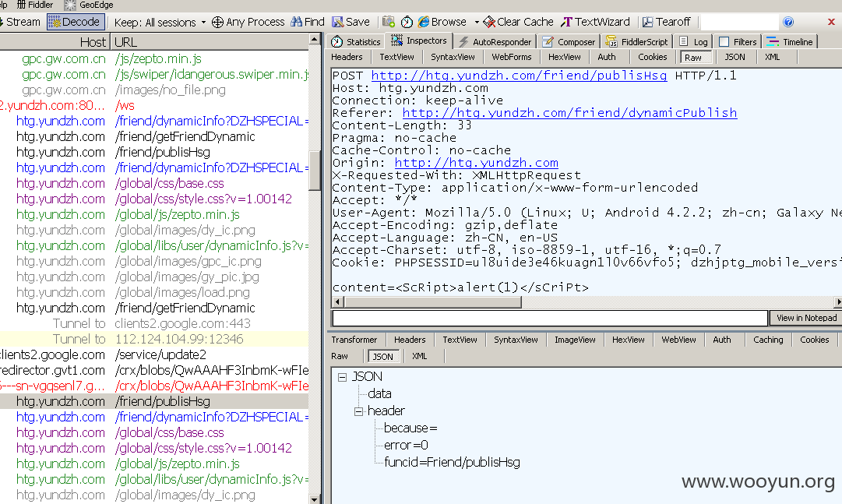Viewport: 842px width, 504px height.
Task: Select the /js/zepto.min.js gpc.gw.com.cn session
Action: click(x=154, y=59)
